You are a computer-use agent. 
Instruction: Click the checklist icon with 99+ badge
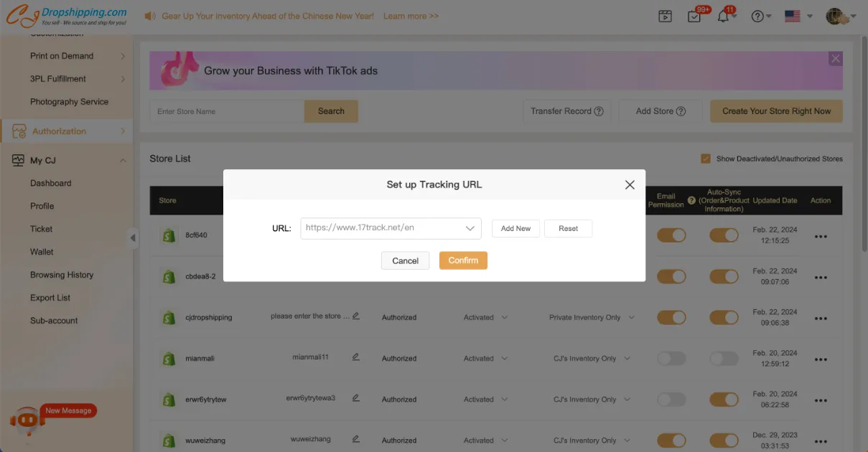pos(694,17)
